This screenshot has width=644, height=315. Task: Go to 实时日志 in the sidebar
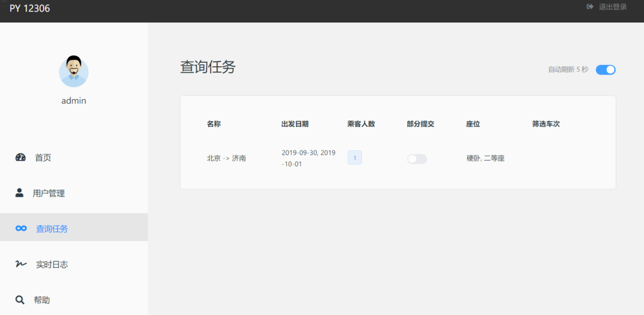tap(52, 264)
